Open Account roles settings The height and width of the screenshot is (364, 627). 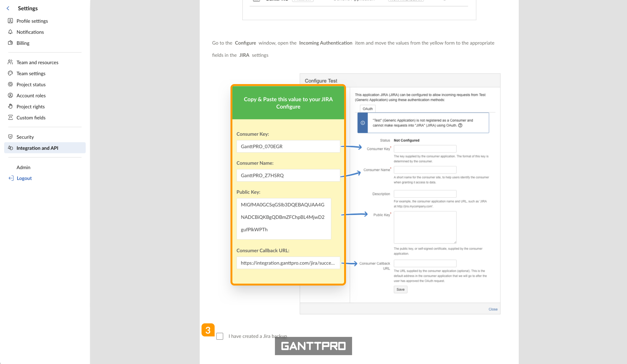pos(31,96)
